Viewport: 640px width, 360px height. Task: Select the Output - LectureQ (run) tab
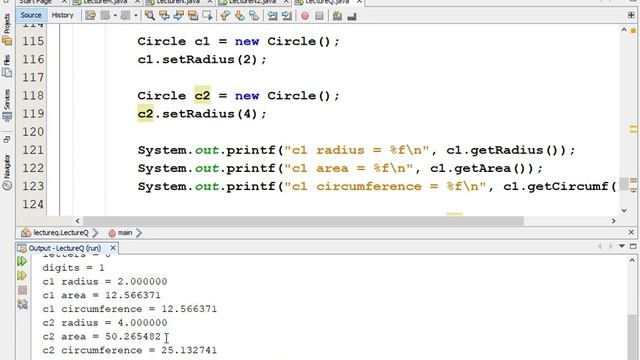(x=65, y=248)
